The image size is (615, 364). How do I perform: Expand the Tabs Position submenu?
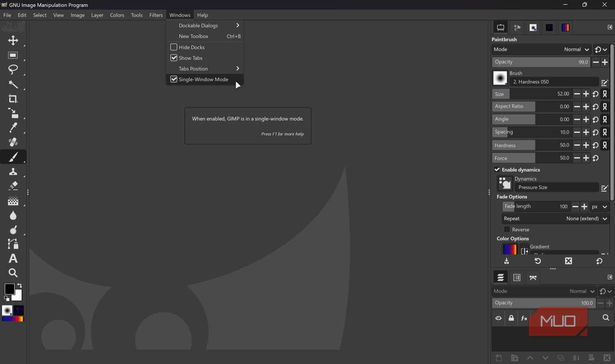click(204, 69)
